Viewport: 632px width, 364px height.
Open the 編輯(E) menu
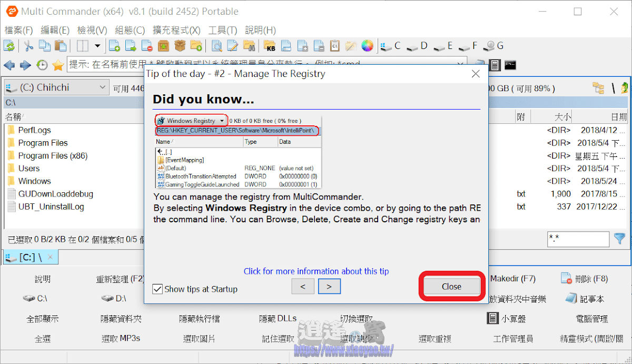click(x=55, y=30)
